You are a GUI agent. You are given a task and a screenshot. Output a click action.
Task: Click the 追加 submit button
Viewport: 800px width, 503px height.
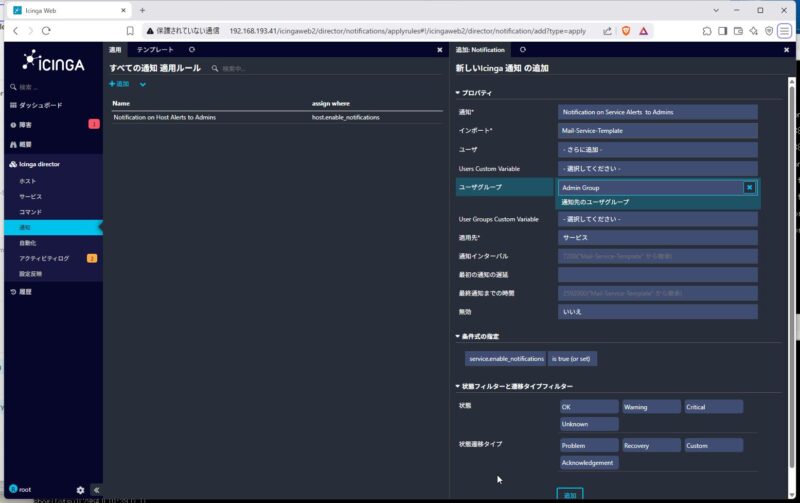pyautogui.click(x=570, y=494)
